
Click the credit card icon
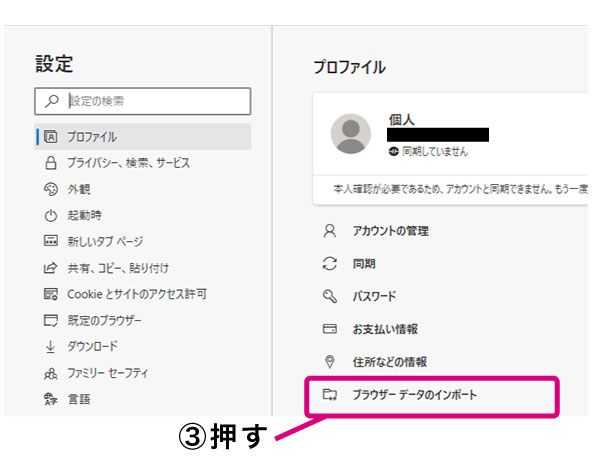click(330, 329)
